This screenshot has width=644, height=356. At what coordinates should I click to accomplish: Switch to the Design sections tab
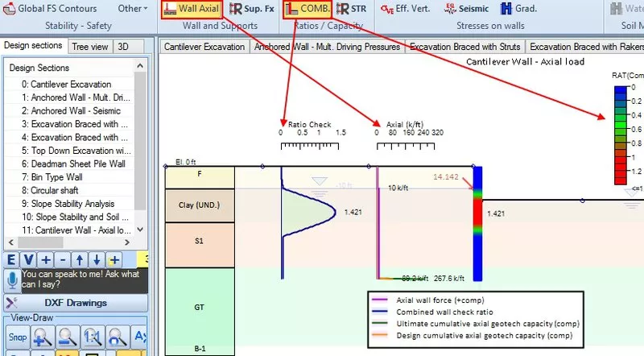[33, 46]
